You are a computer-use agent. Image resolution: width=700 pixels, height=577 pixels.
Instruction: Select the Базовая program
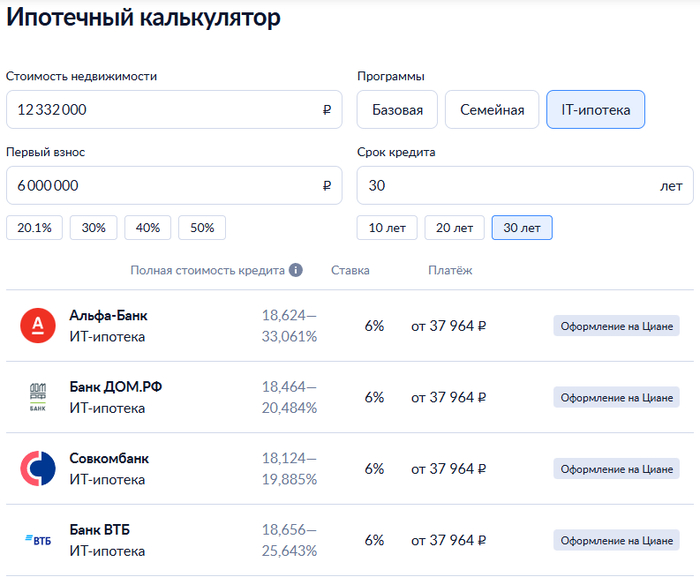coord(397,110)
